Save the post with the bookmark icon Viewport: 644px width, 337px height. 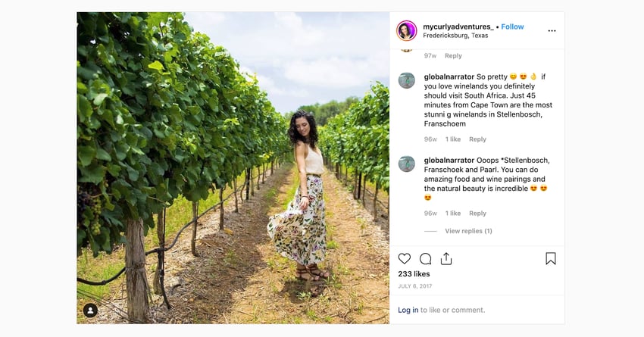[550, 258]
